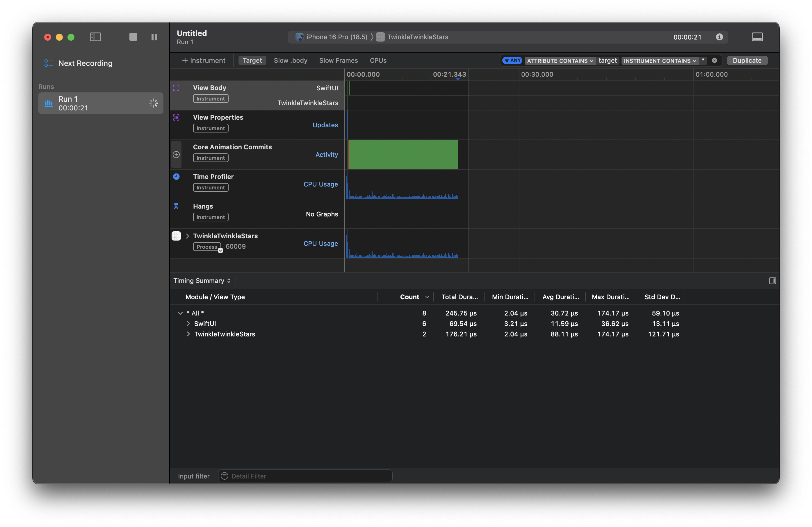Screen dimensions: 812x527
Task: Click the Duplicate filter button
Action: coord(747,60)
